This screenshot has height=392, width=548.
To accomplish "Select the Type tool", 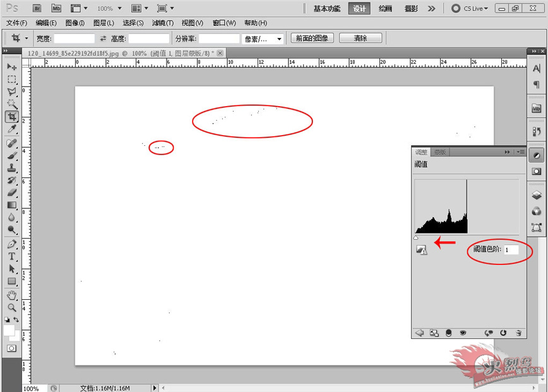I will (11, 256).
